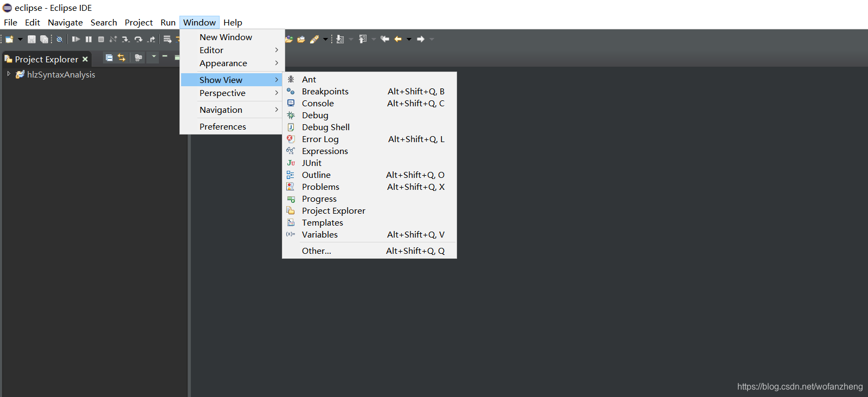This screenshot has height=397, width=868.
Task: Choose New Window from Window menu
Action: click(x=232, y=37)
